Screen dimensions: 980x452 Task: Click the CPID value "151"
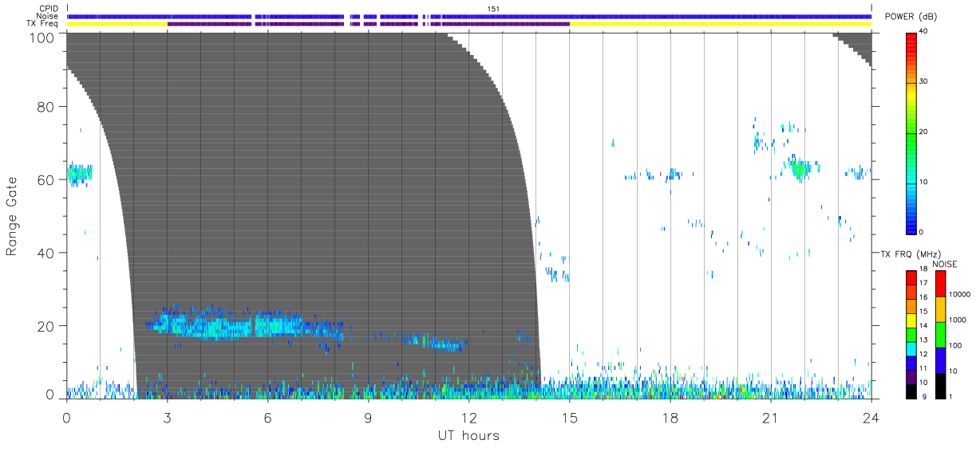click(493, 9)
